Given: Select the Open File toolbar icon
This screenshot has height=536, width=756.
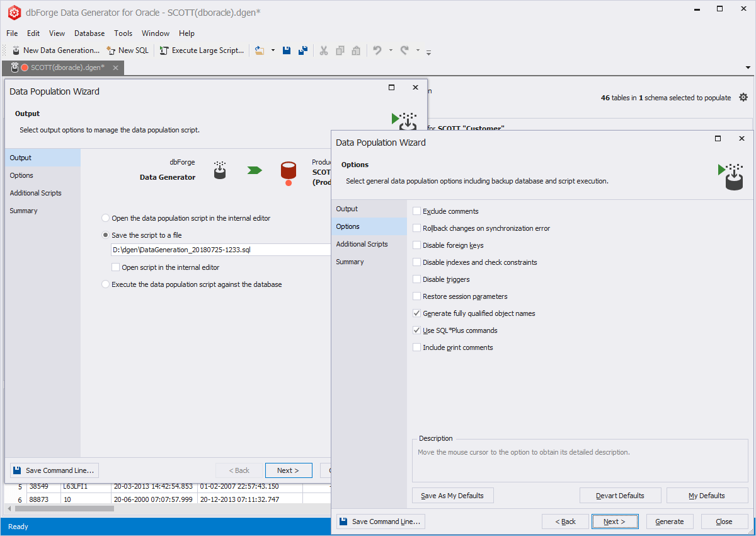Looking at the screenshot, I should 260,50.
